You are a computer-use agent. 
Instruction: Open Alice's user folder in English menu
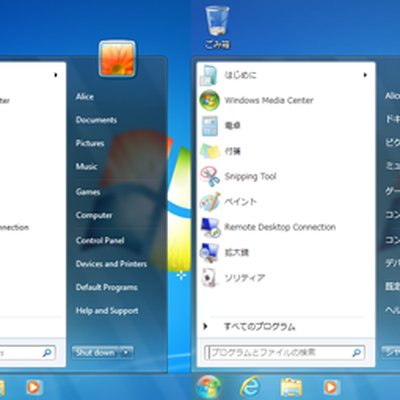point(85,97)
